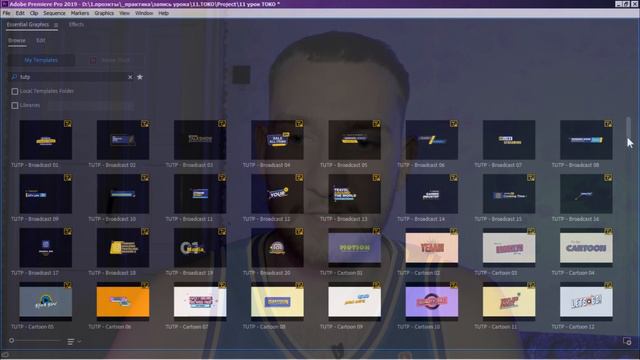Viewport: 640px width, 360px height.
Task: Select the orange TUTP Cartoon 06 thumbnail
Action: click(123, 301)
